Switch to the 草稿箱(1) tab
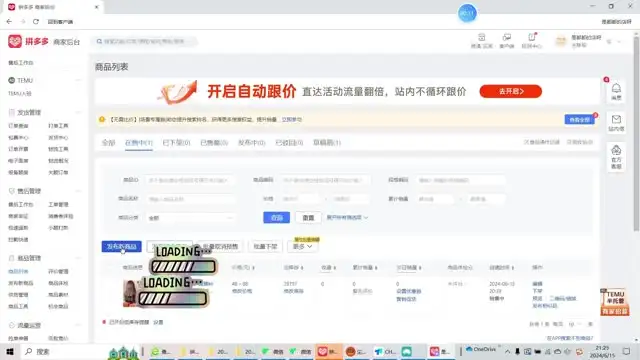This screenshot has height=360, width=640. [x=327, y=142]
